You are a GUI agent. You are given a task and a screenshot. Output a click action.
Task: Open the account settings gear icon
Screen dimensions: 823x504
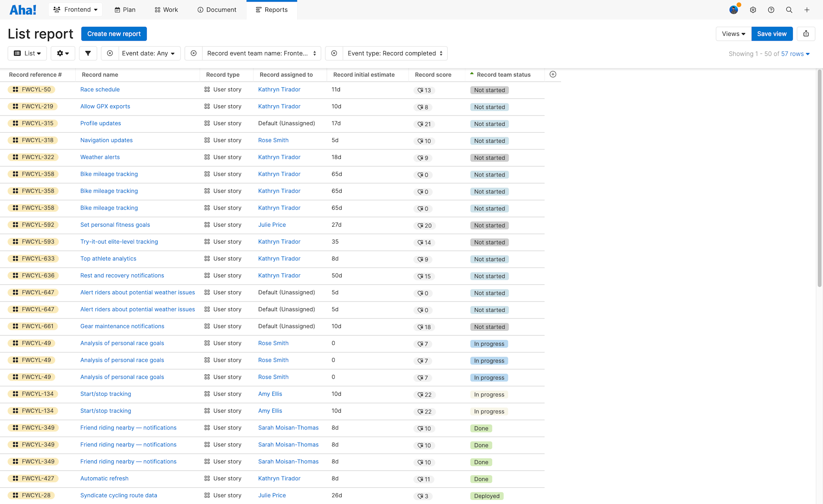(x=753, y=10)
